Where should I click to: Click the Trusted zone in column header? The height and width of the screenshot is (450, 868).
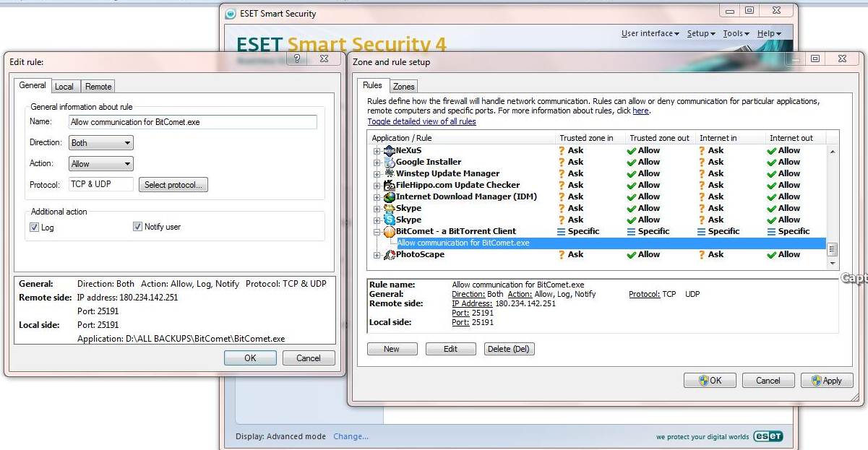[x=589, y=138]
